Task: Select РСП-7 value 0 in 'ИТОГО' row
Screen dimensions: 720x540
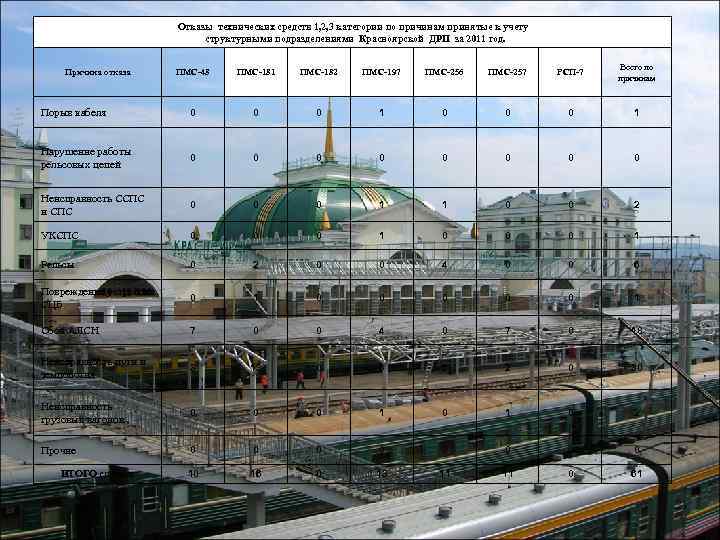Action: click(x=571, y=473)
